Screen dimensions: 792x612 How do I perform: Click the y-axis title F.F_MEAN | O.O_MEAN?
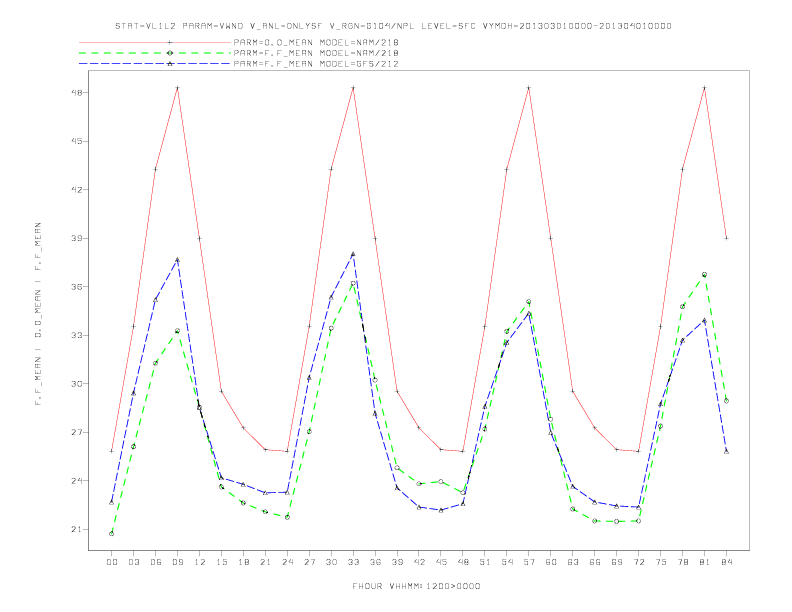tap(38, 314)
